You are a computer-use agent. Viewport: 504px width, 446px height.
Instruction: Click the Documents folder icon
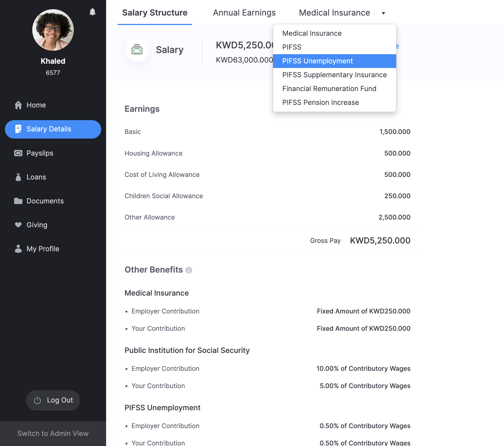18,201
